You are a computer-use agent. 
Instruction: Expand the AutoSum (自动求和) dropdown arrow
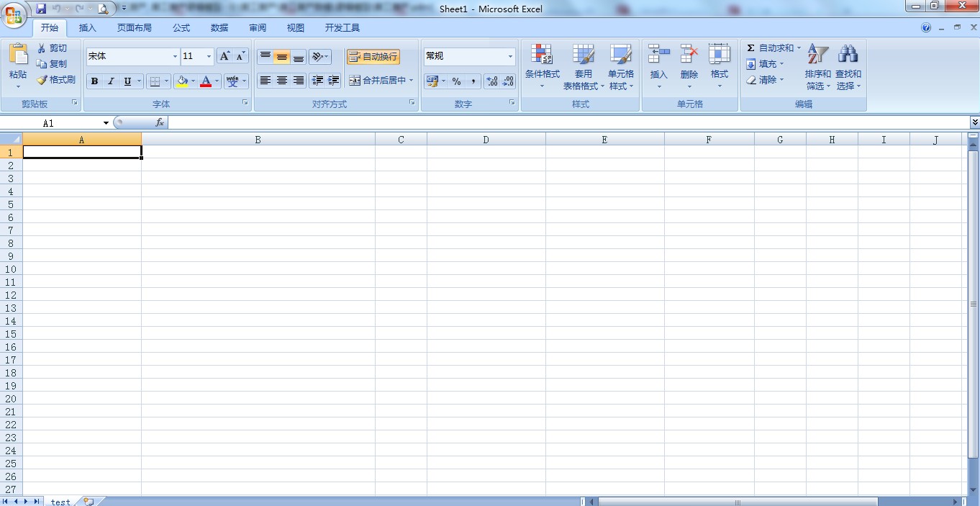[x=799, y=48]
